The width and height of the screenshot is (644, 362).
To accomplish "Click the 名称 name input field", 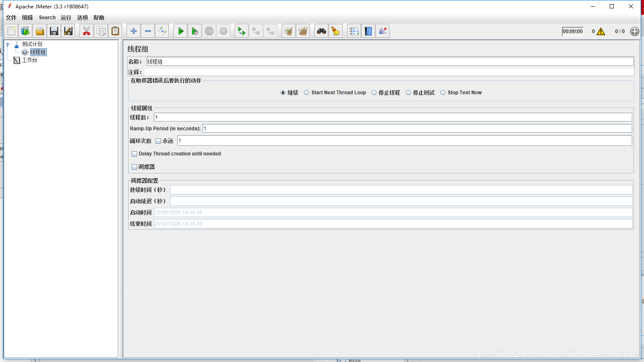I will click(x=390, y=62).
